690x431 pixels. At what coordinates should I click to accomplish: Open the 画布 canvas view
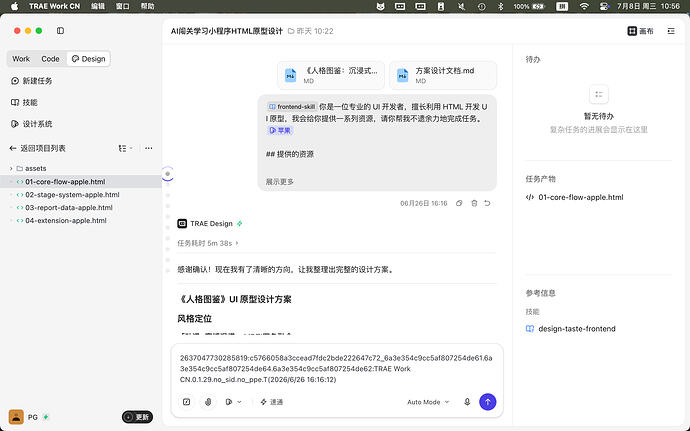(x=640, y=31)
